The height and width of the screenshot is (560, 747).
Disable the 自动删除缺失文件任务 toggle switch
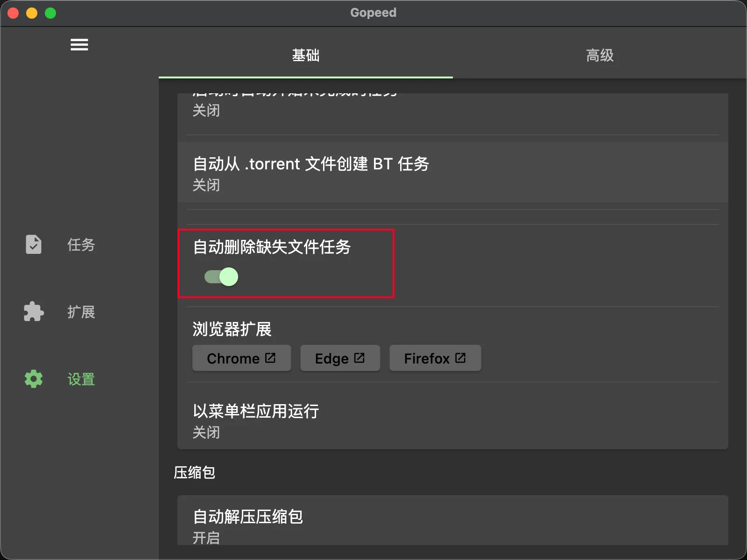[222, 277]
